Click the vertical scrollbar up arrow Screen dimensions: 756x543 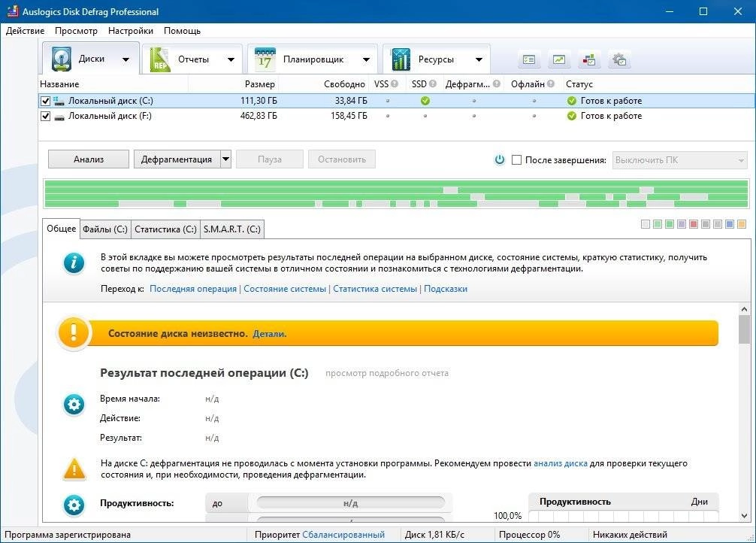744,309
